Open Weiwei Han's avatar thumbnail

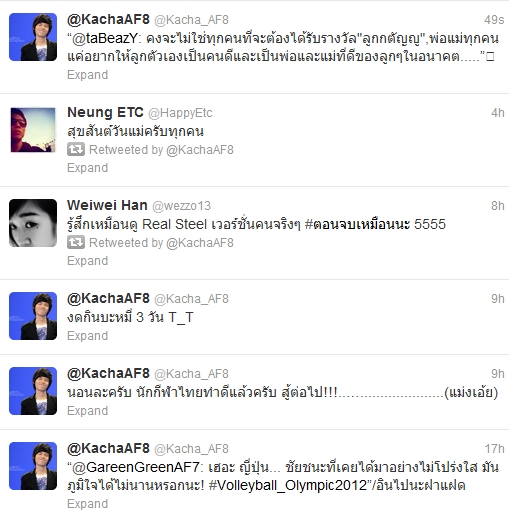tap(33, 223)
